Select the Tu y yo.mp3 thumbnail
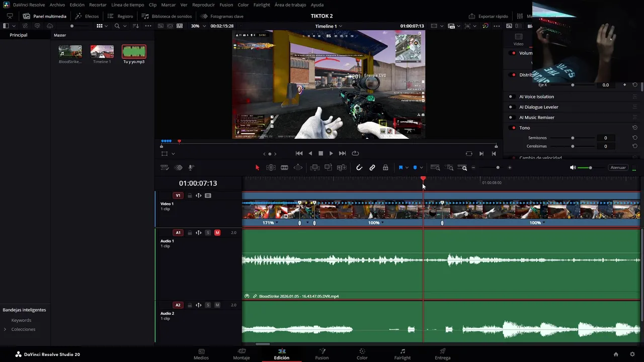The height and width of the screenshot is (362, 644). point(134,51)
